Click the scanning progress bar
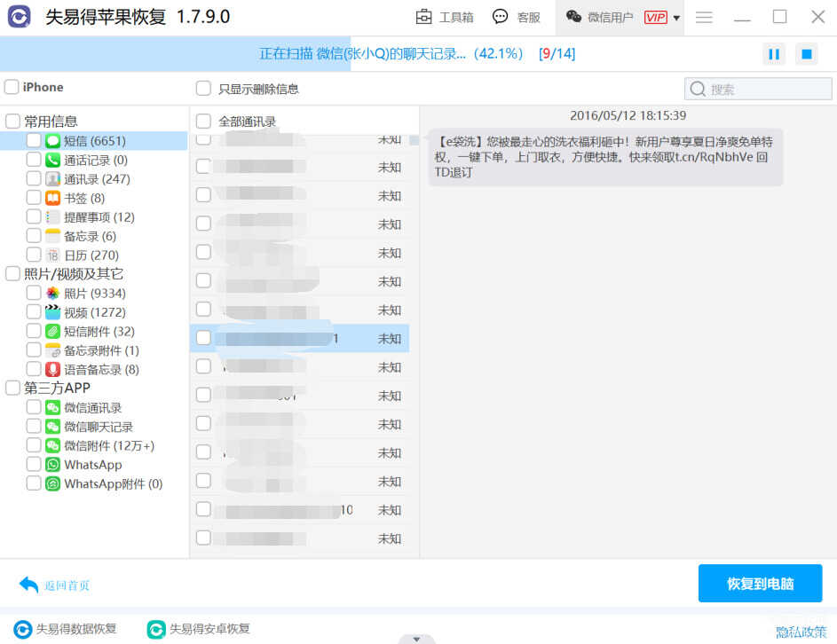Viewport: 837px width, 644px height. point(419,54)
